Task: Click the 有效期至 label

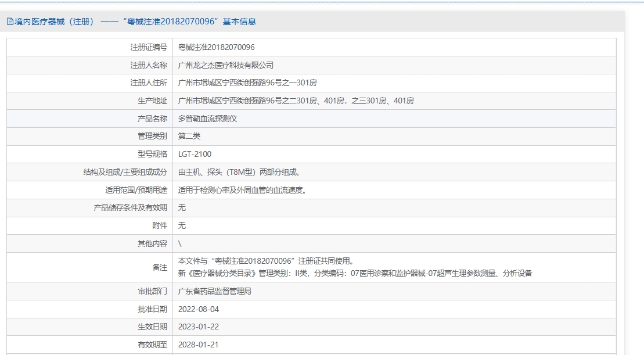Action: point(152,345)
